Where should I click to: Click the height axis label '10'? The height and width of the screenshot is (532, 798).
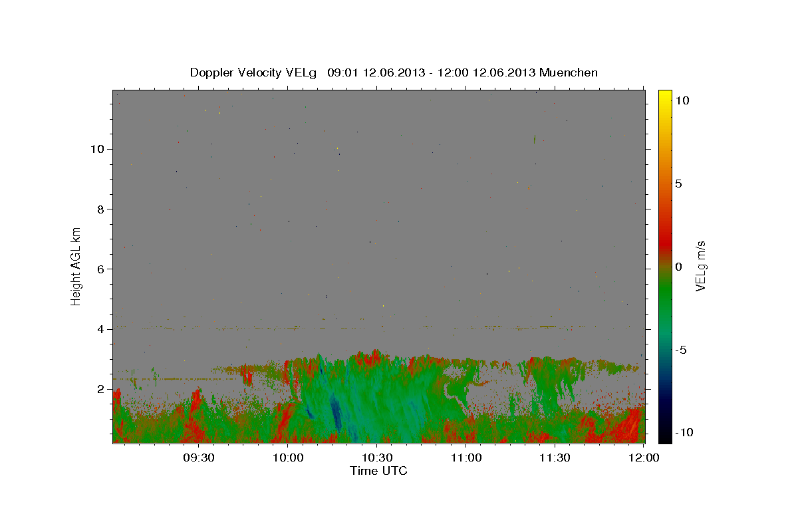[97, 149]
